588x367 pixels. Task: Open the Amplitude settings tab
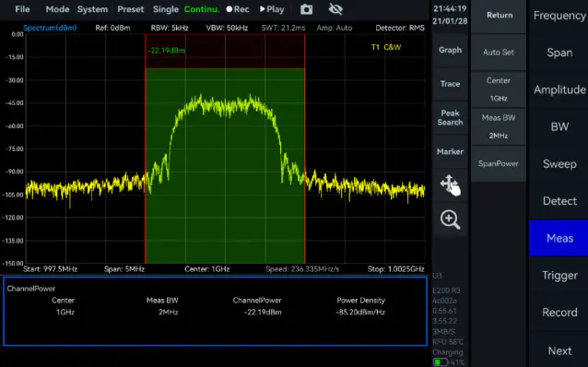click(x=559, y=89)
